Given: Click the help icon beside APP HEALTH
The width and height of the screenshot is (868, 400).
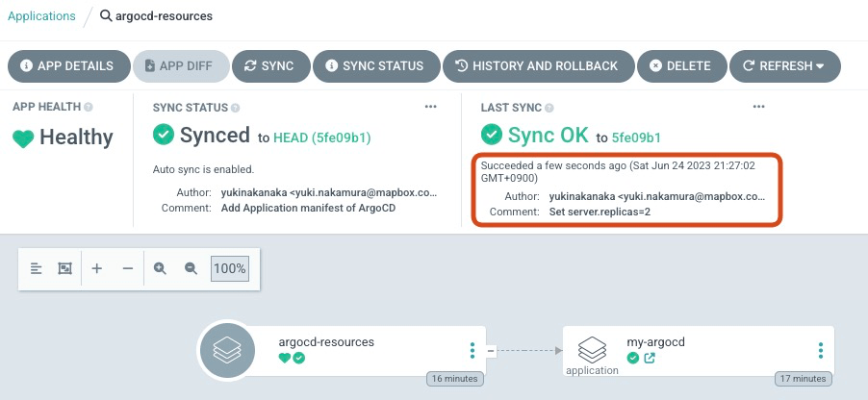Looking at the screenshot, I should [x=89, y=107].
